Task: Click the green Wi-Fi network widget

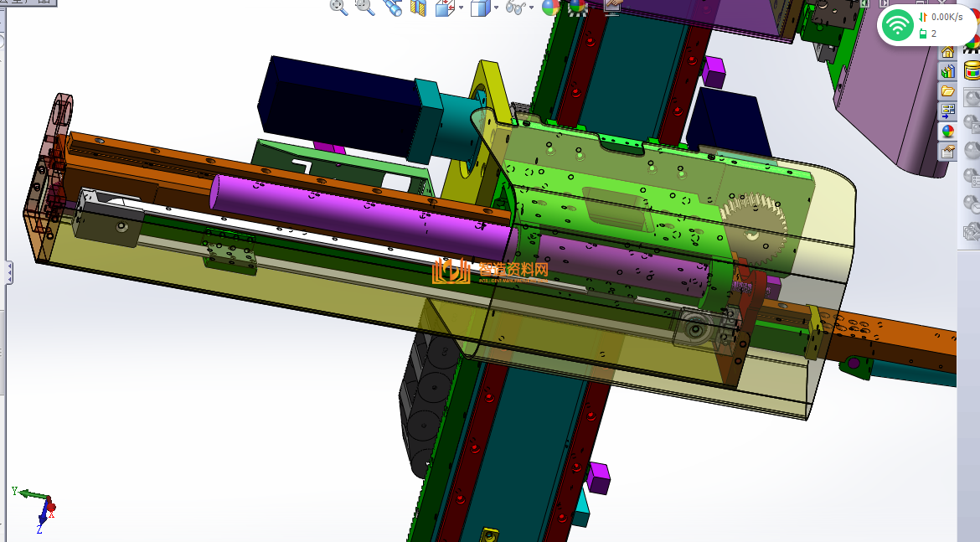Action: point(898,24)
